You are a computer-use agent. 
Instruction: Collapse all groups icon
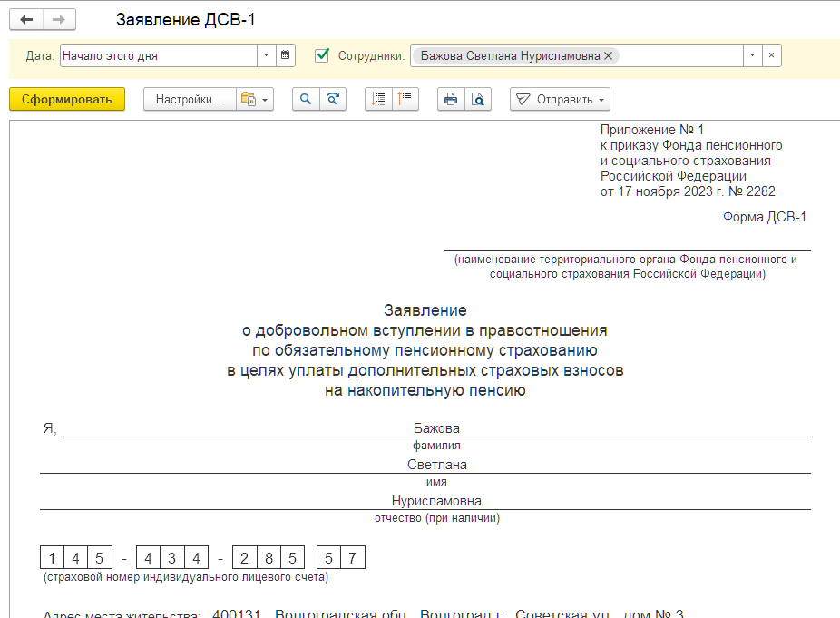[405, 99]
